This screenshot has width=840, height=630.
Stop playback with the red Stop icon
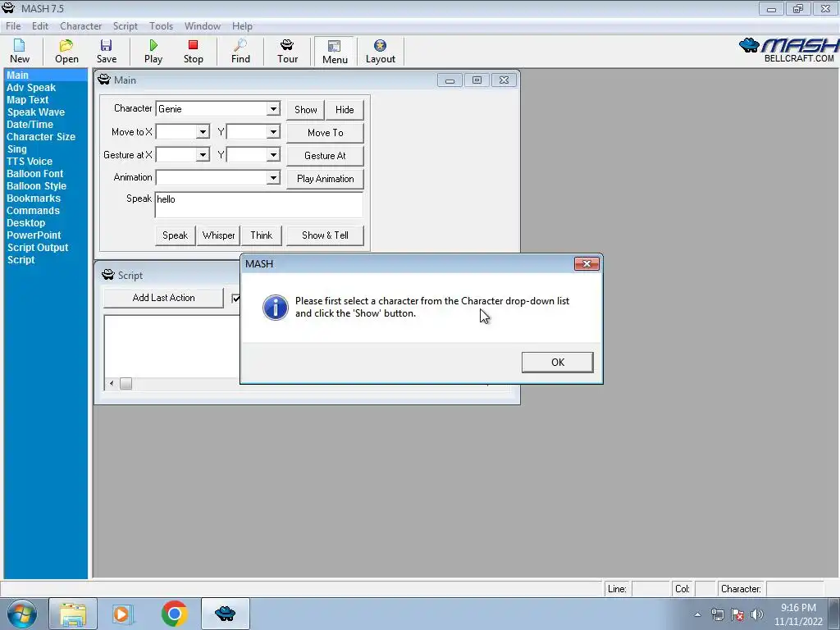click(194, 52)
